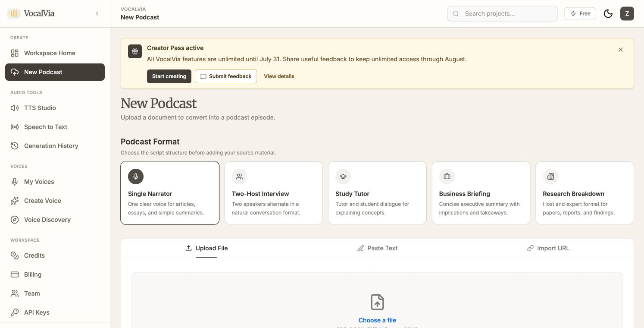Dismiss the Creator Pass banner
644x328 pixels.
click(x=621, y=50)
